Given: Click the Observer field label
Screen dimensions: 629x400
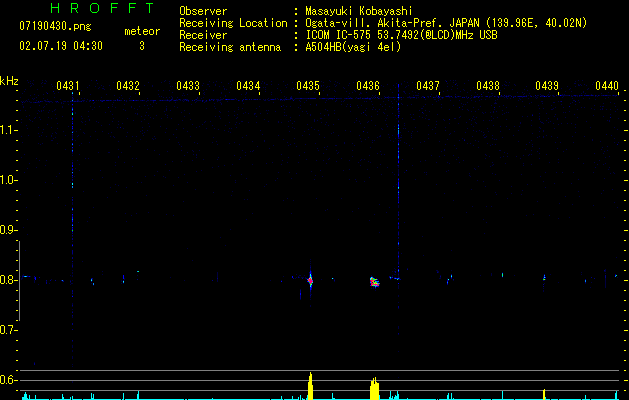Looking at the screenshot, I should (x=203, y=11).
